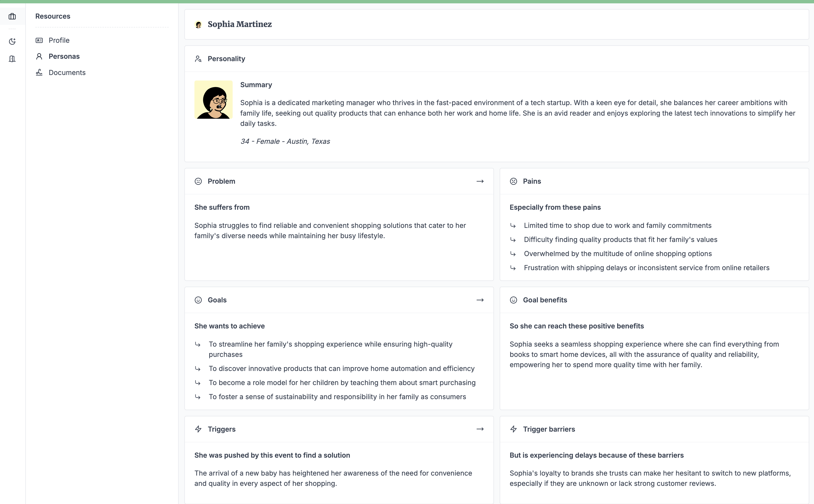Screen dimensions: 814x504
Task: Click the Documents stamp icon
Action: 39,72
